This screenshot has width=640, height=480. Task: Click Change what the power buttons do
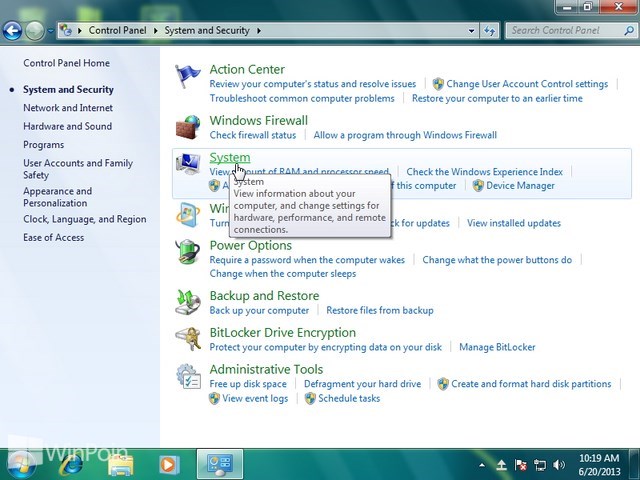(497, 260)
